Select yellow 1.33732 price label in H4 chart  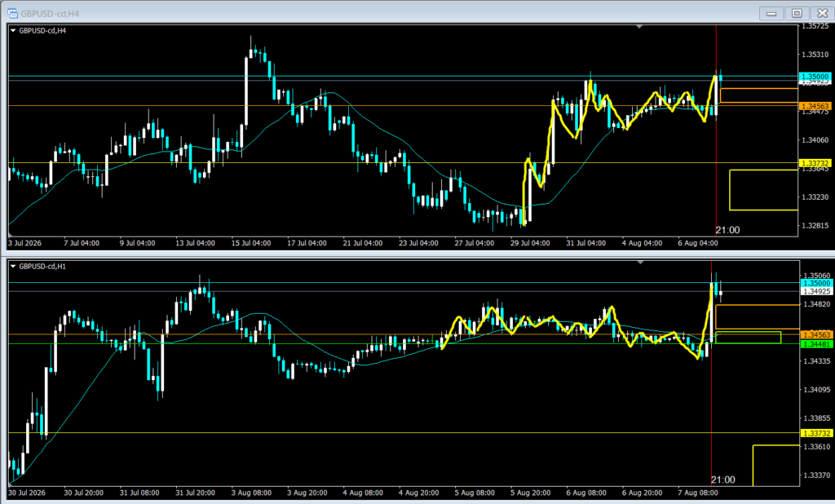pyautogui.click(x=815, y=163)
